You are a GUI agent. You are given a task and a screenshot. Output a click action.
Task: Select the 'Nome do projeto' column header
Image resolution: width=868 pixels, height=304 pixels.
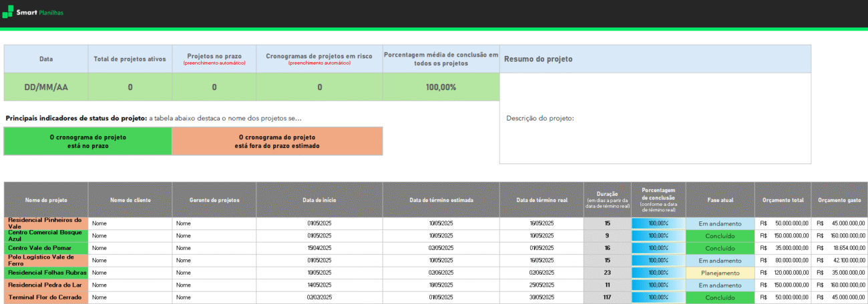46,200
